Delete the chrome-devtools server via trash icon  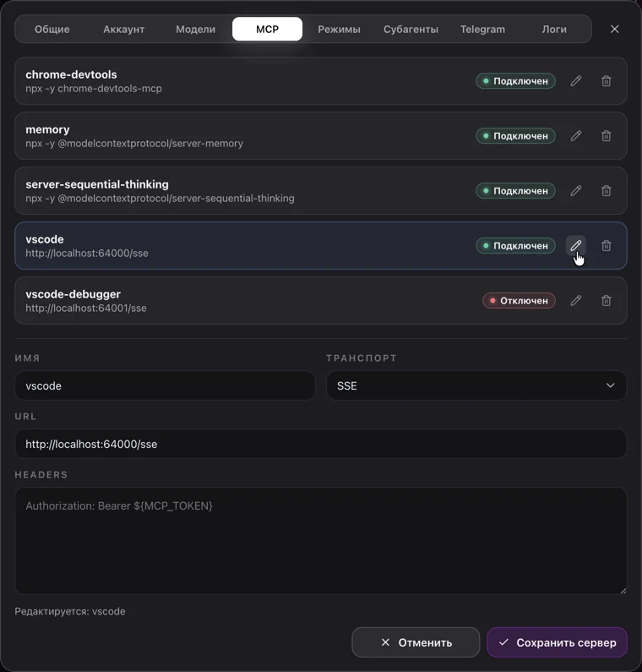[x=606, y=81]
